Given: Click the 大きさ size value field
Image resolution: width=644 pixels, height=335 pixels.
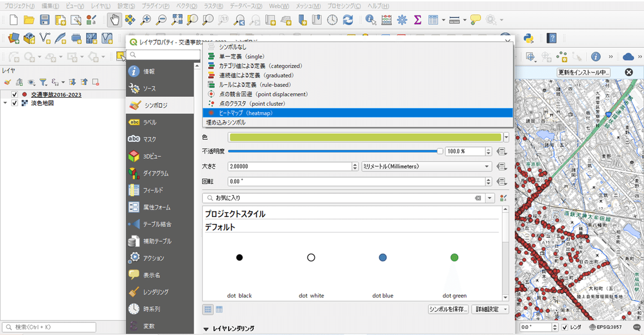Looking at the screenshot, I should click(x=290, y=166).
